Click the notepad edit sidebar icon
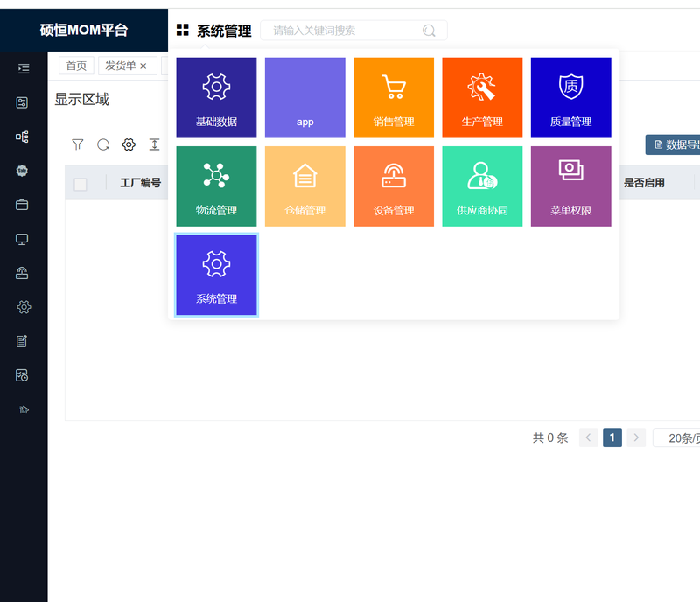Image resolution: width=700 pixels, height=602 pixels. click(x=22, y=341)
